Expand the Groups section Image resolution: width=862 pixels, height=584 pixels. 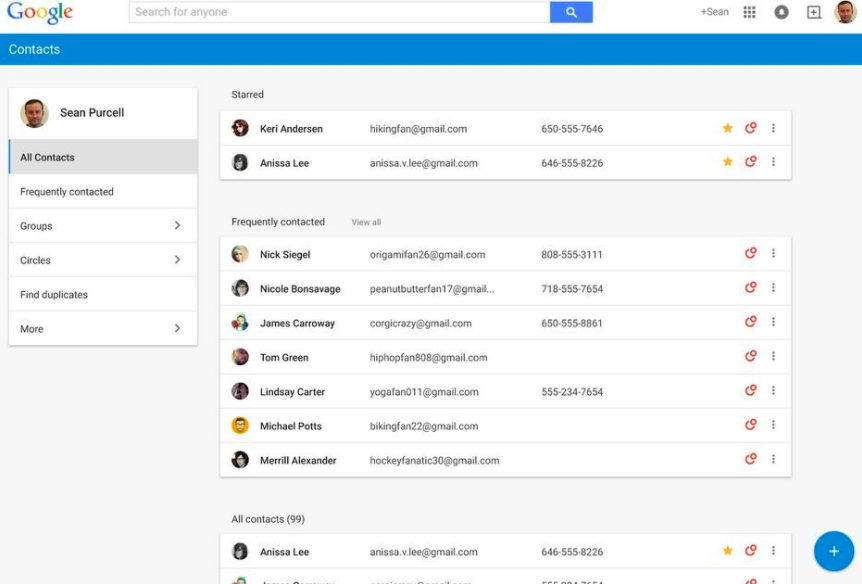[x=100, y=225]
